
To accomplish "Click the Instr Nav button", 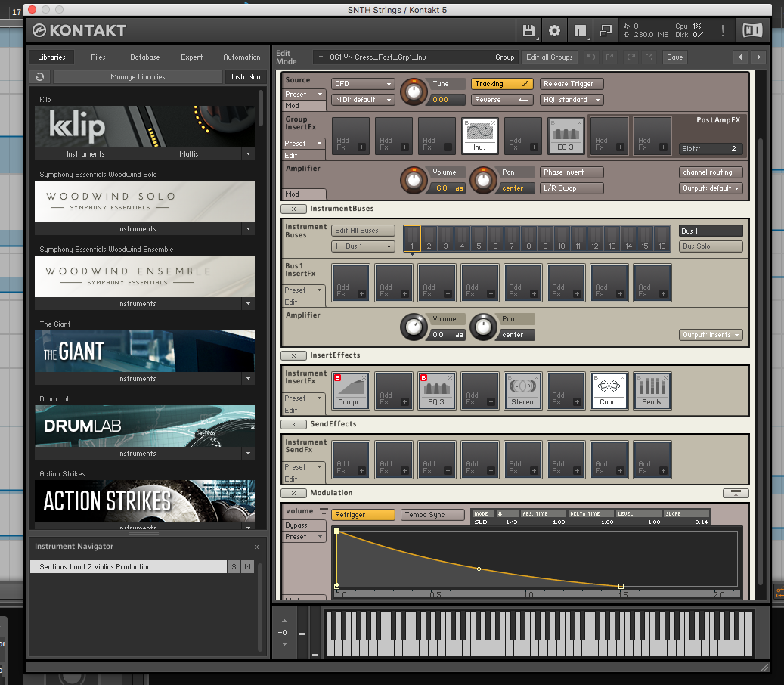I will (x=246, y=76).
